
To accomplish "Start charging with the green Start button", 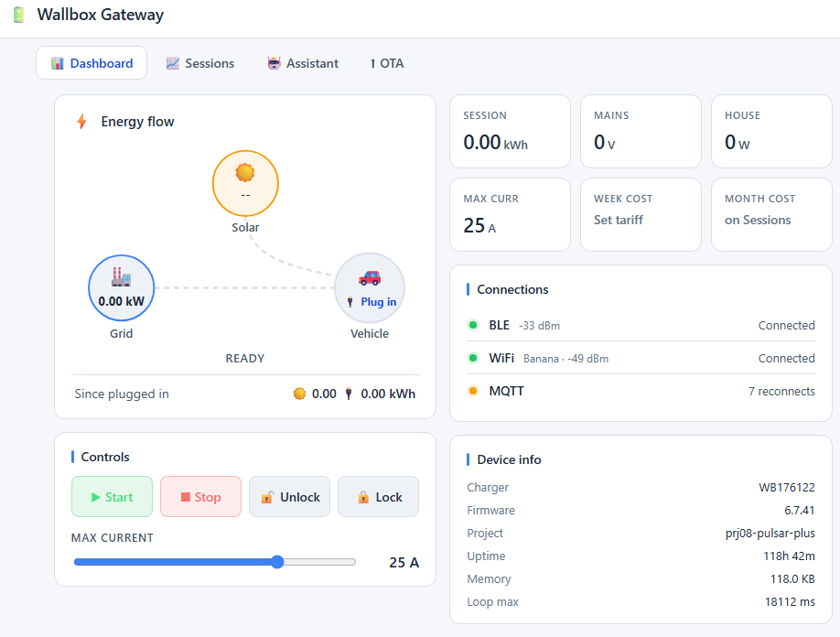I will (x=112, y=497).
